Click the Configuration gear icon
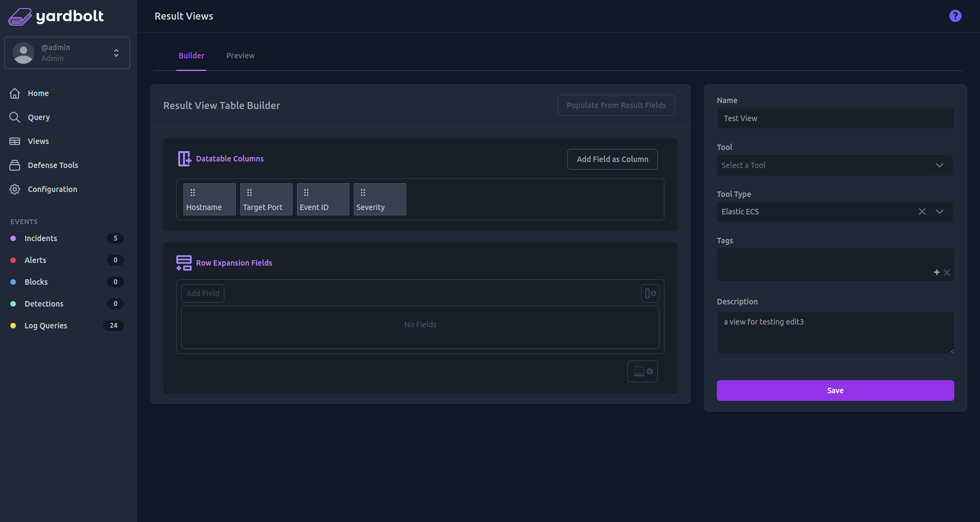This screenshot has height=522, width=980. point(15,189)
